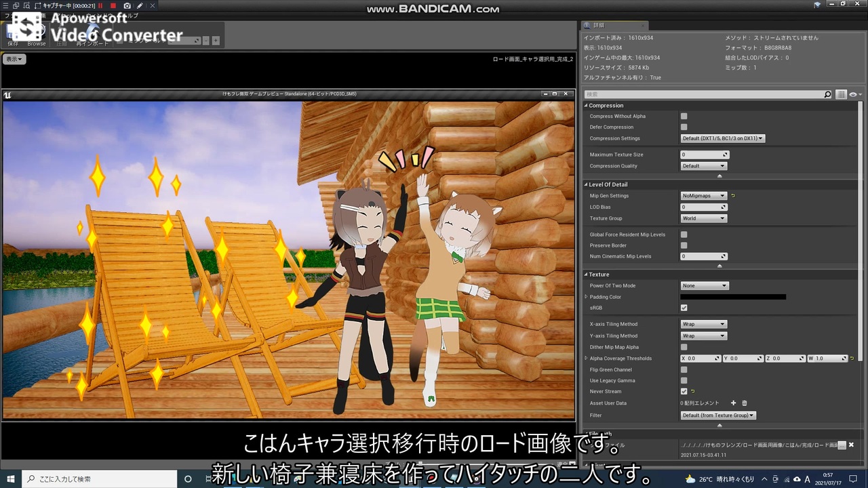Open Windows Start menu

click(11, 479)
